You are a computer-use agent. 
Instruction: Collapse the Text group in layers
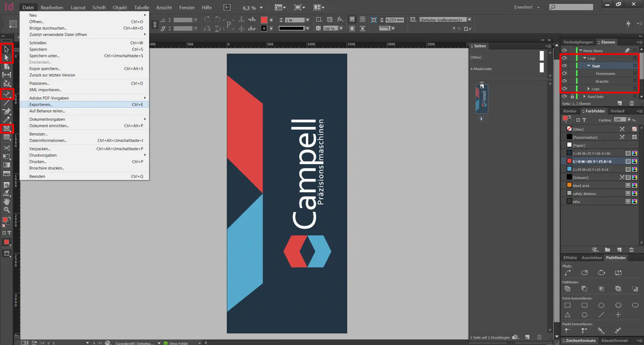(x=589, y=66)
